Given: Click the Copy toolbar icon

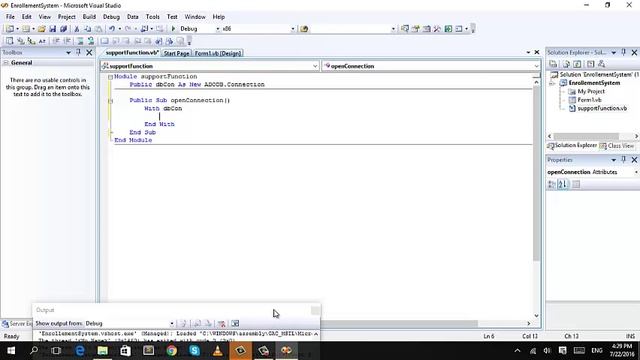Looking at the screenshot, I should (x=87, y=29).
